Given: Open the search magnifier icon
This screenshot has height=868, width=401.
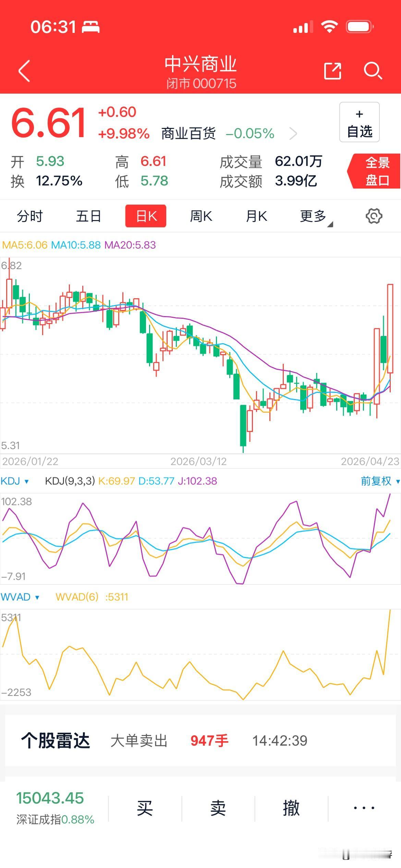Looking at the screenshot, I should [373, 71].
